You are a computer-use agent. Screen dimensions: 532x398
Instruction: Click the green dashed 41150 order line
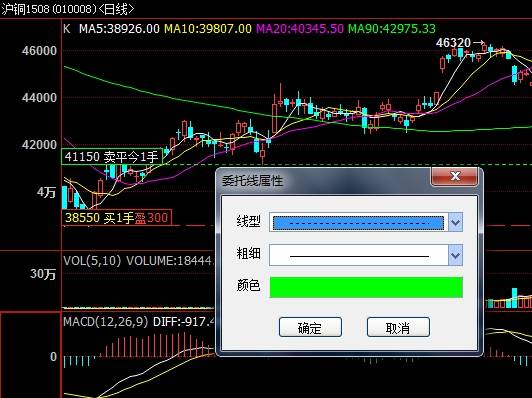pos(346,165)
